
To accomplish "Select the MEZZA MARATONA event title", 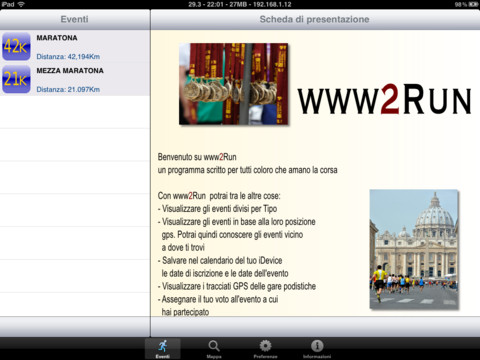I will pos(70,71).
